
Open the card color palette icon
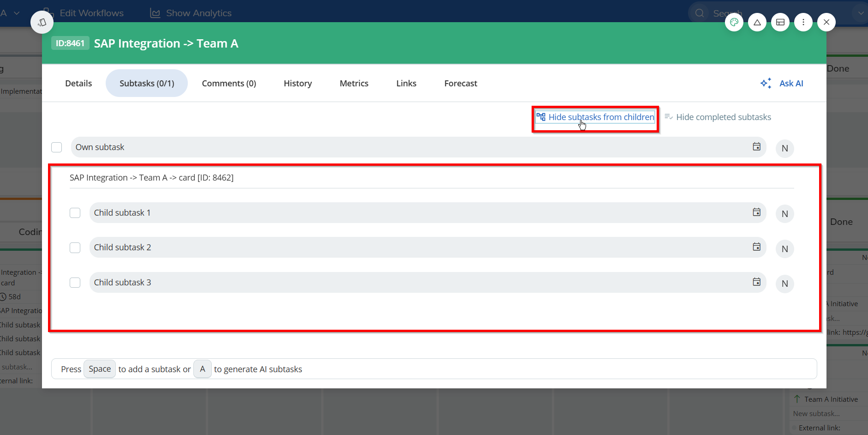pyautogui.click(x=734, y=22)
